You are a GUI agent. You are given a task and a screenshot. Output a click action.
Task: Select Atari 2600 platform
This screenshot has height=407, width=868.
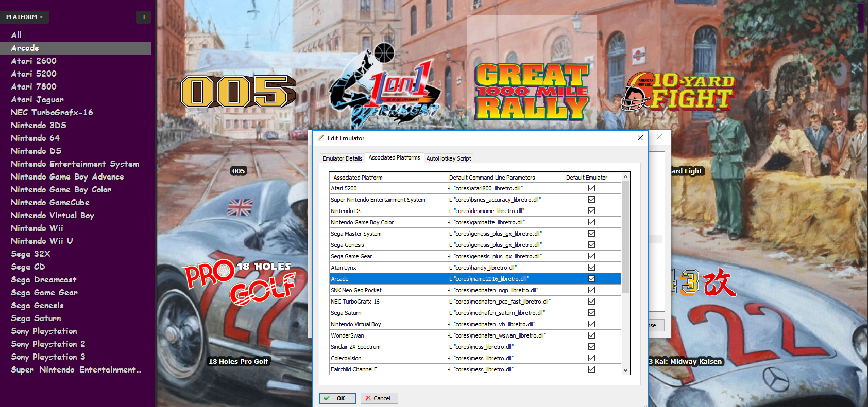tap(34, 61)
